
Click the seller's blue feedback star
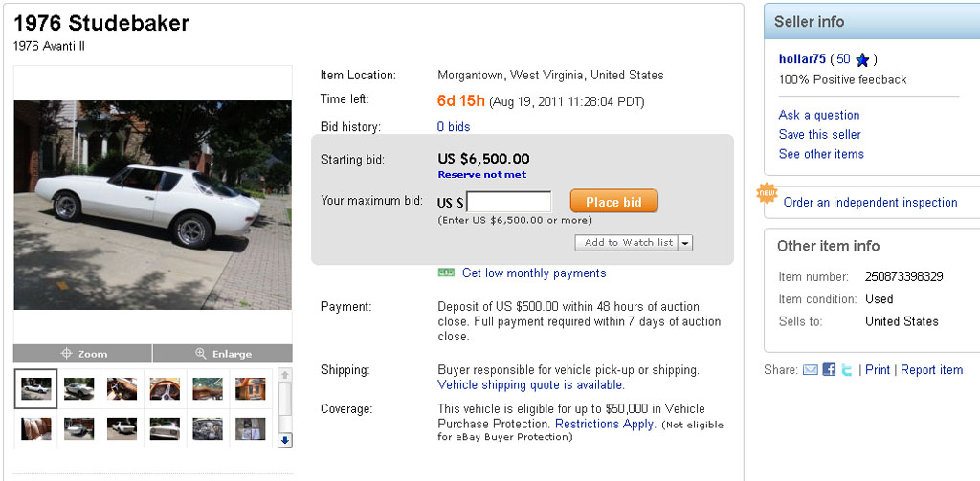click(x=862, y=59)
